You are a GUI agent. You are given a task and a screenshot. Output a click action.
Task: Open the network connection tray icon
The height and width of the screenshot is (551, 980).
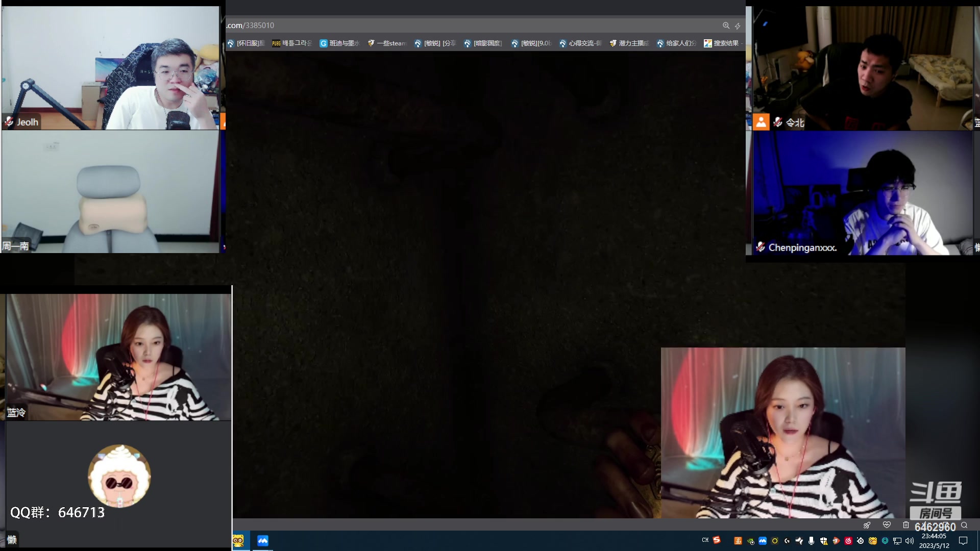(897, 541)
